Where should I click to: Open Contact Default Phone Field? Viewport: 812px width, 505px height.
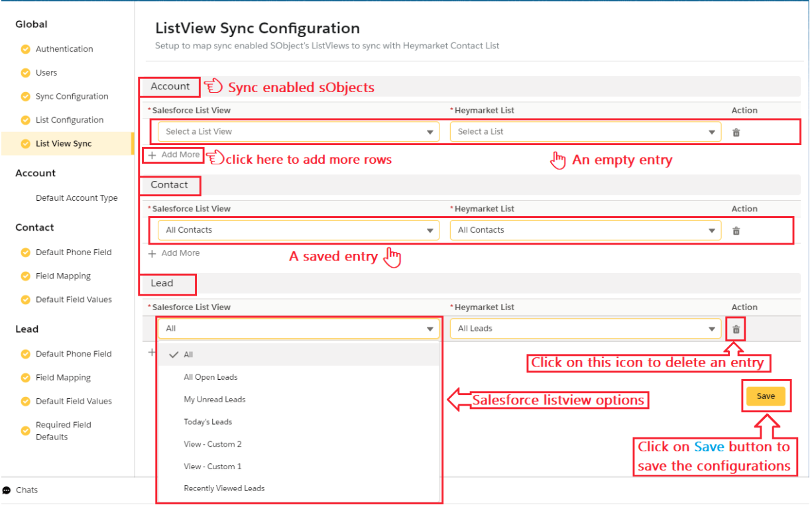coord(74,252)
